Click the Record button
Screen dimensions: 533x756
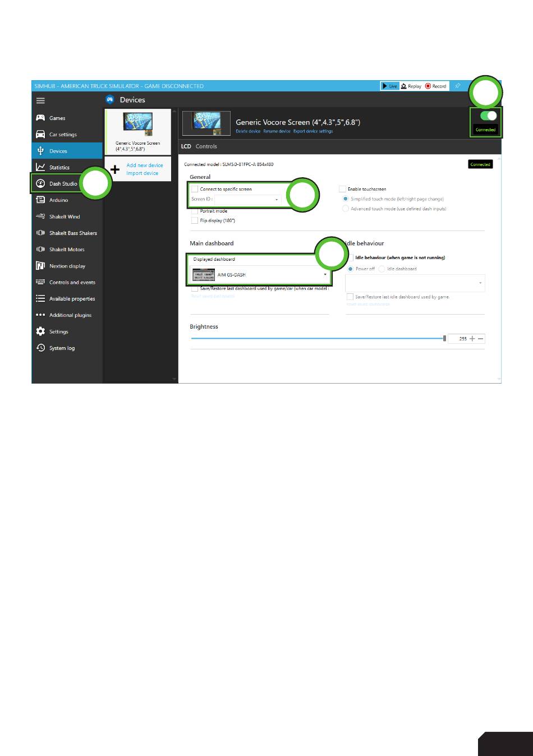click(x=436, y=86)
